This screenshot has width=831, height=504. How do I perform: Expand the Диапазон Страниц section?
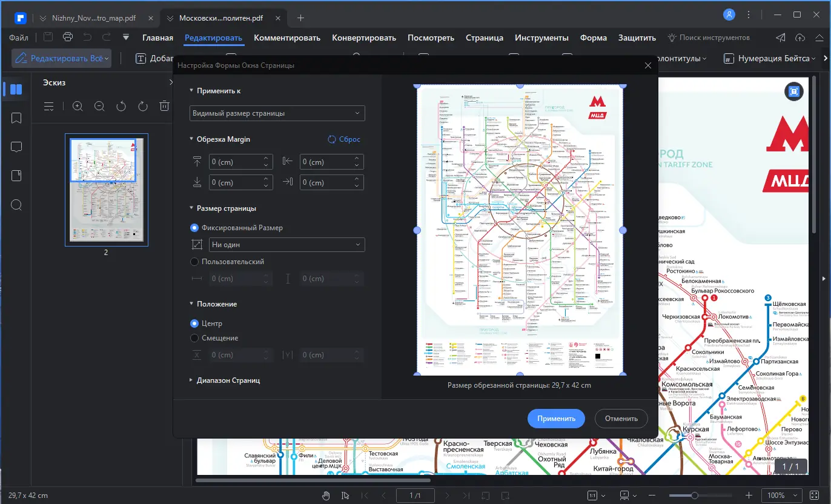tap(191, 380)
